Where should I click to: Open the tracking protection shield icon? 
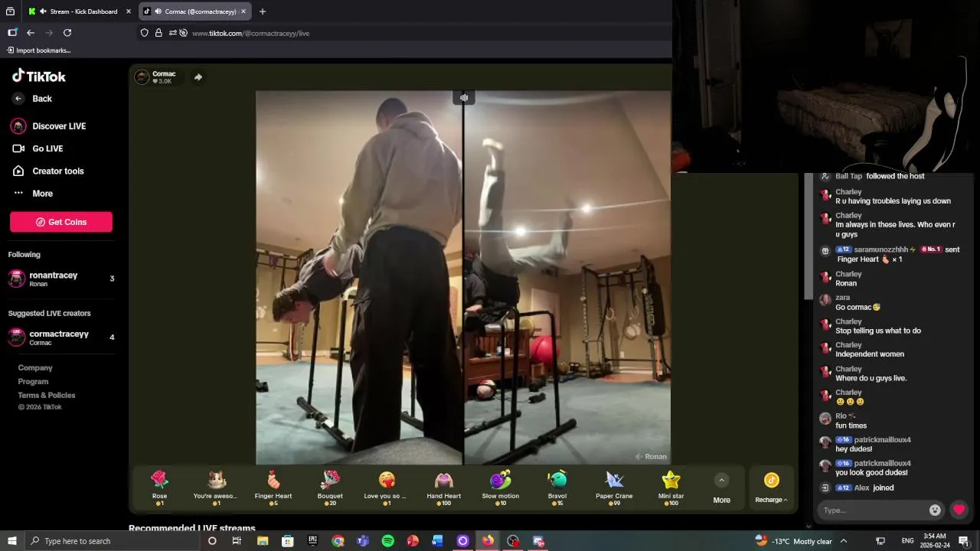pos(145,33)
